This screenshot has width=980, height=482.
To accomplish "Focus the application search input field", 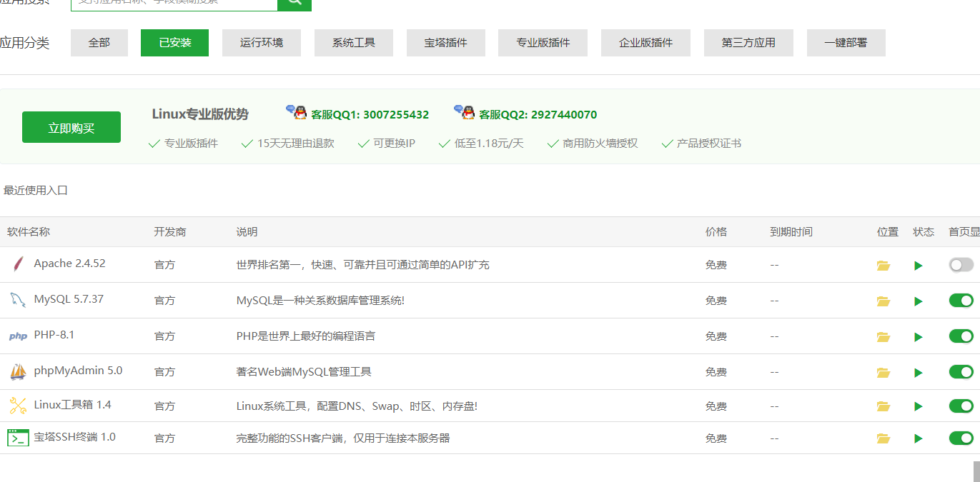I will [174, 4].
